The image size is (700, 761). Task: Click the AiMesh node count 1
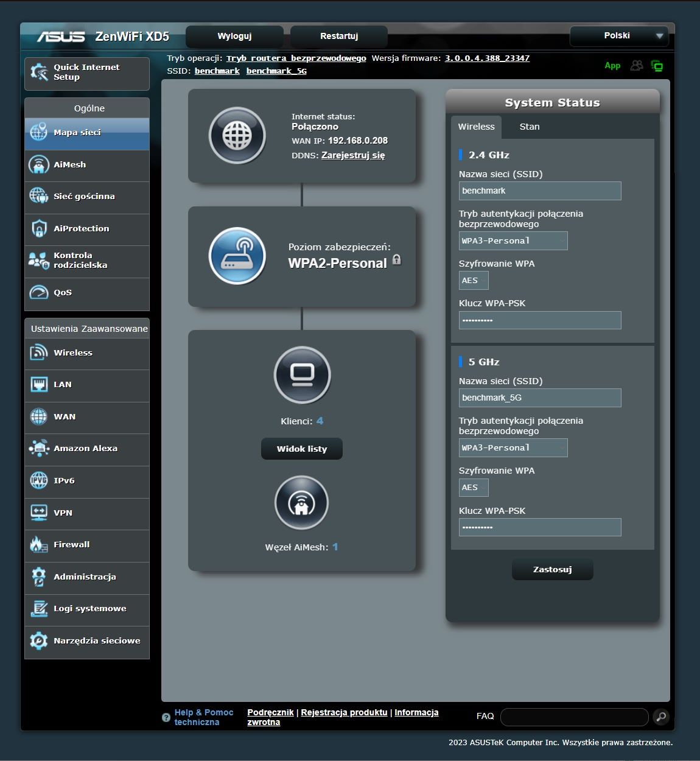[x=335, y=547]
